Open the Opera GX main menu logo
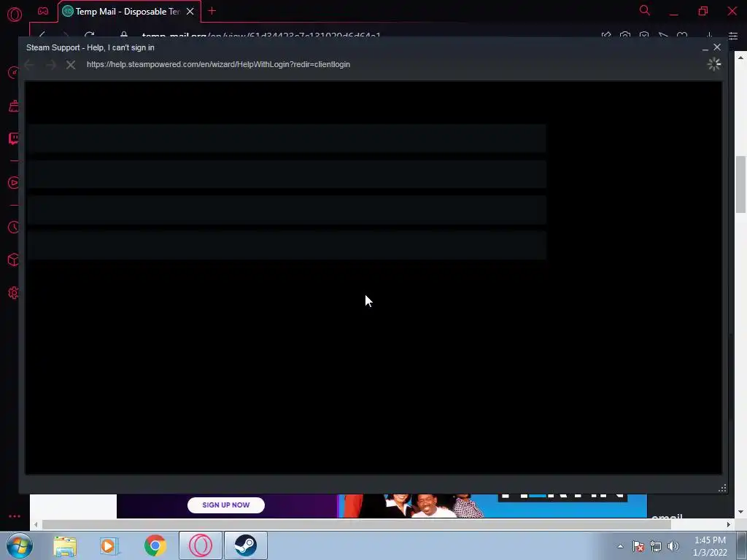747x560 pixels. click(15, 14)
